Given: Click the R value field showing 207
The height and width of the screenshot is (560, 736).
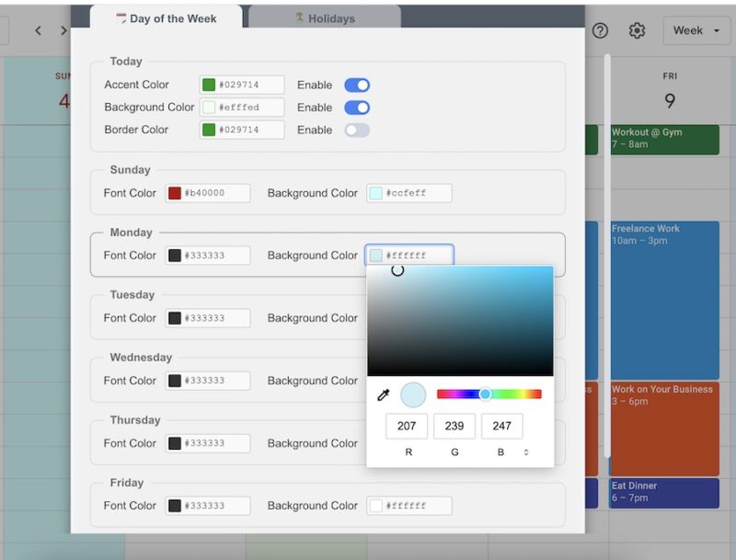Looking at the screenshot, I should click(406, 426).
